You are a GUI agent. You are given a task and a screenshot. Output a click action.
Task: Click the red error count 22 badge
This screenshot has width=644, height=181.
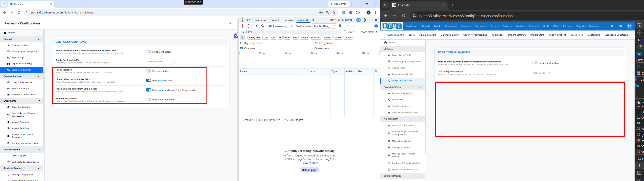click(333, 20)
